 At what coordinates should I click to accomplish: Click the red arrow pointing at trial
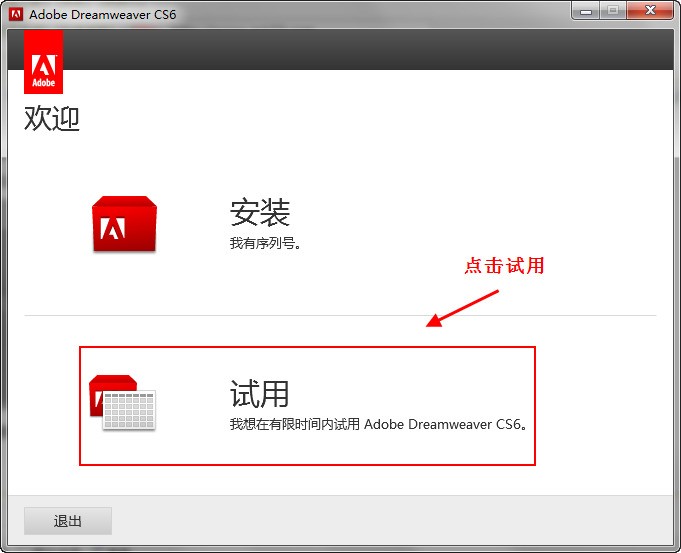461,309
